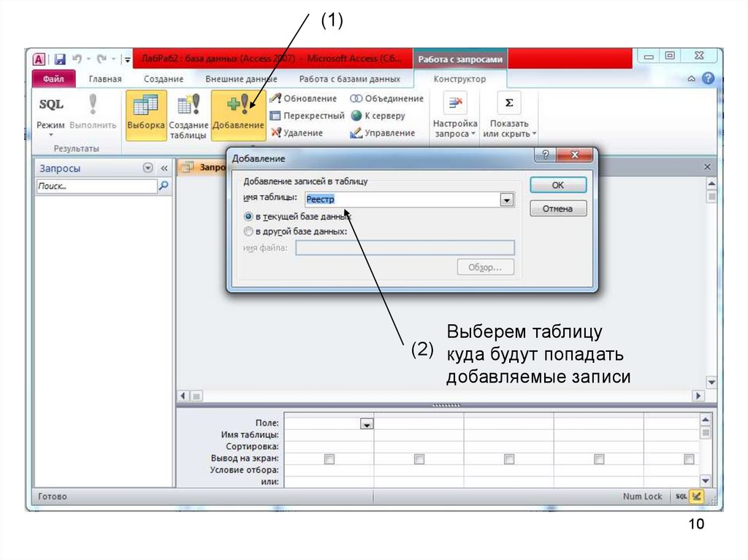Collapse navigation pane with double chevron
The image size is (748, 560).
point(164,168)
